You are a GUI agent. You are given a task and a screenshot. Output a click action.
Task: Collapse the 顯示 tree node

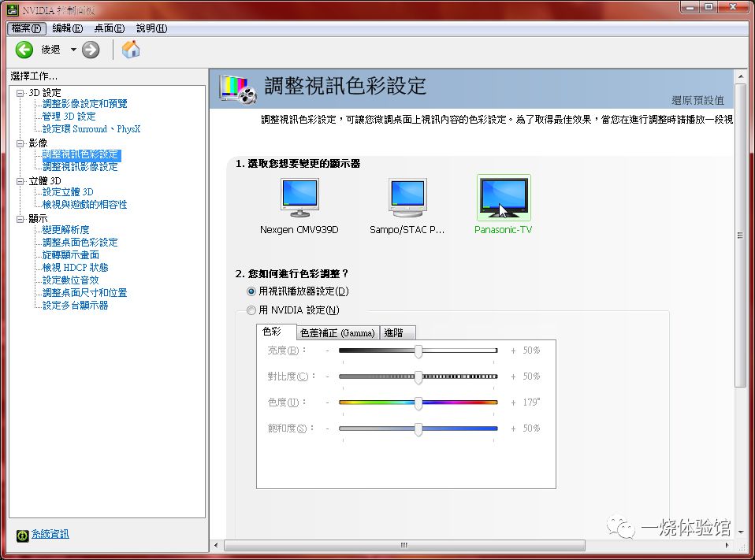point(20,219)
